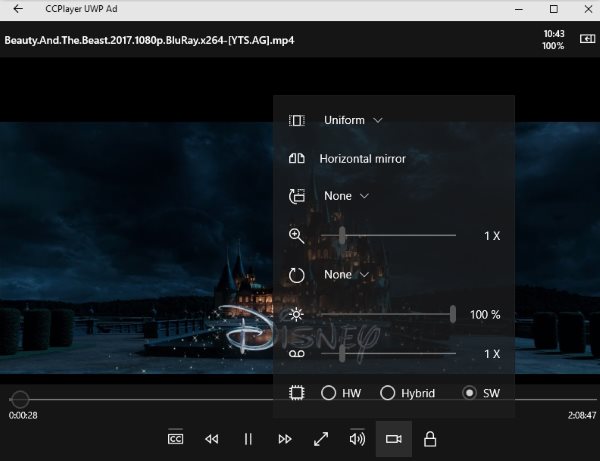Click the playback speed slider thumb
600x461 pixels.
[x=342, y=353]
